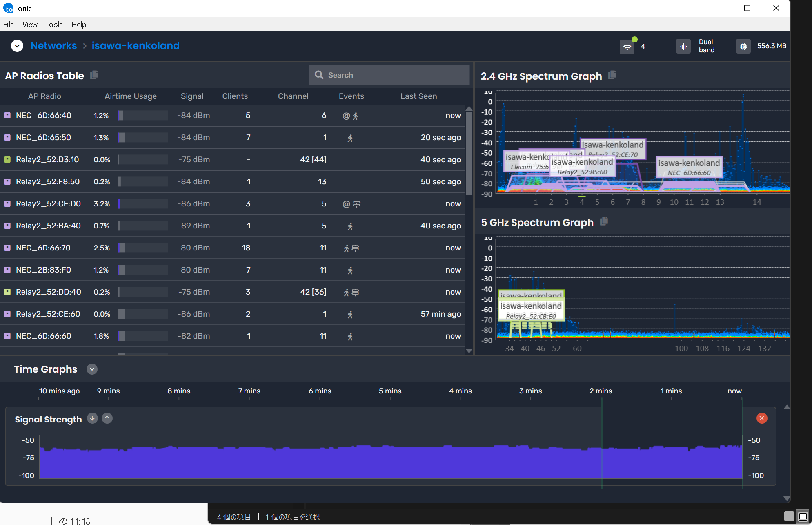The width and height of the screenshot is (812, 525).
Task: Toggle the NEC_6D:66:40 color checkbox
Action: pyautogui.click(x=7, y=116)
